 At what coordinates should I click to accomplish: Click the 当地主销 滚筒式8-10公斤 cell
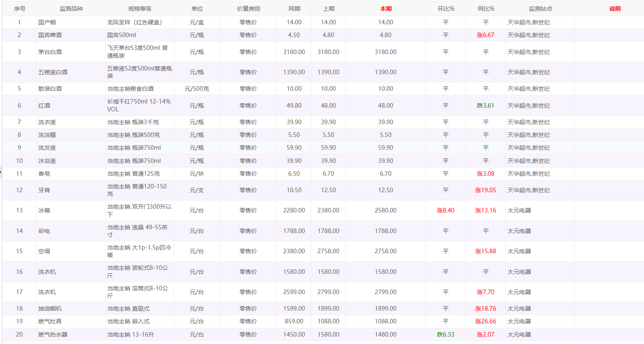139,292
